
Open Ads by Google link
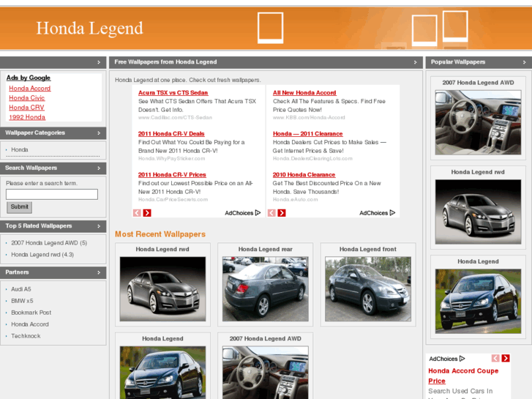click(x=29, y=78)
